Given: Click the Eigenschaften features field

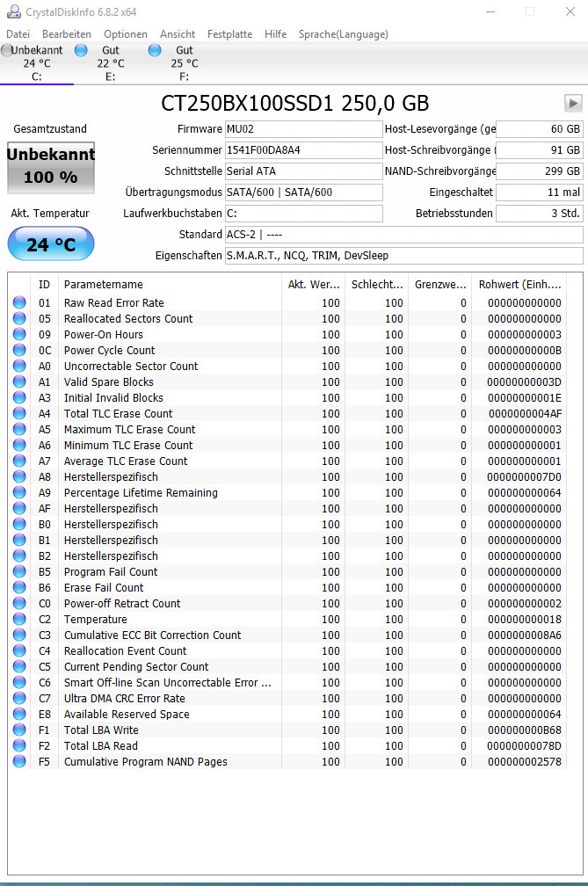Looking at the screenshot, I should [x=403, y=256].
